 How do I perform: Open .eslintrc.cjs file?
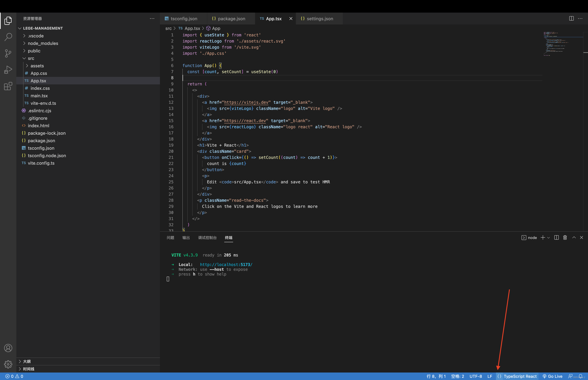click(88, 111)
